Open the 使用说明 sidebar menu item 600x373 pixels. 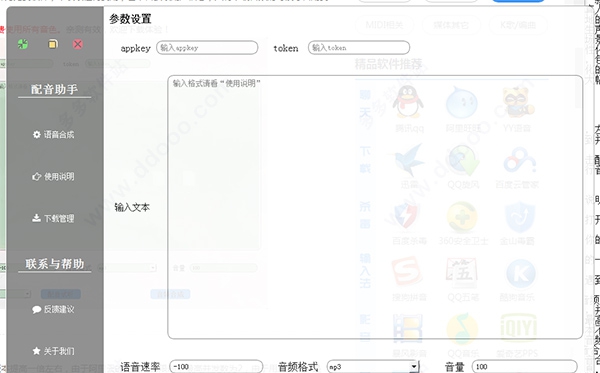(x=54, y=176)
